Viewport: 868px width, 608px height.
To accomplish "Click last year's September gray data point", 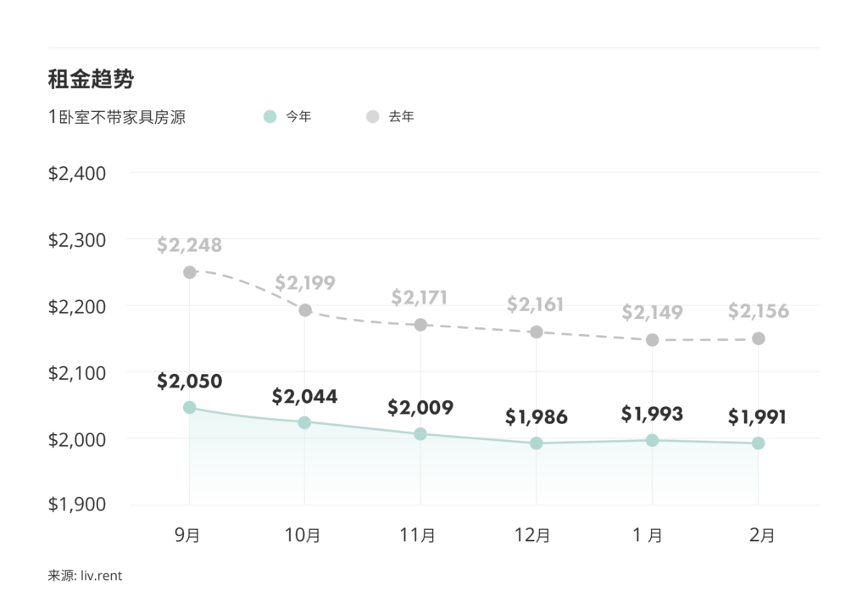I will coord(190,272).
